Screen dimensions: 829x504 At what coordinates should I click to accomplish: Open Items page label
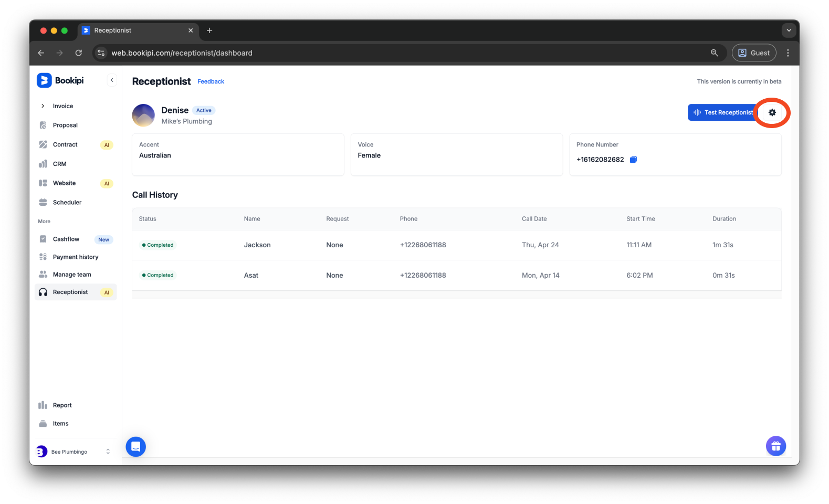(x=60, y=424)
